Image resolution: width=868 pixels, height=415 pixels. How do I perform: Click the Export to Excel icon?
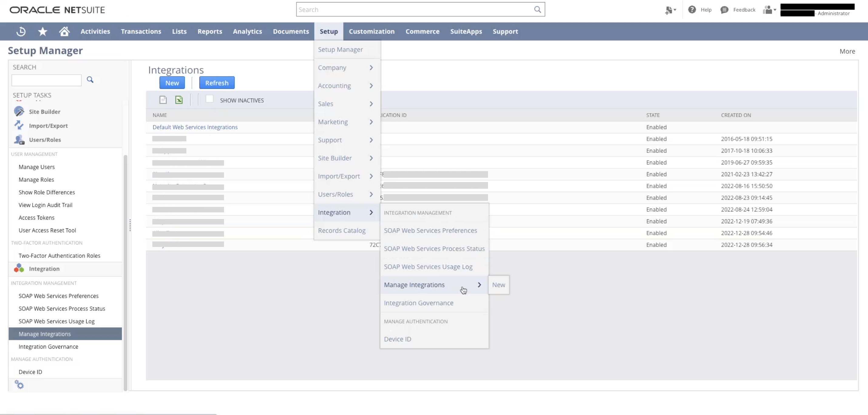179,100
